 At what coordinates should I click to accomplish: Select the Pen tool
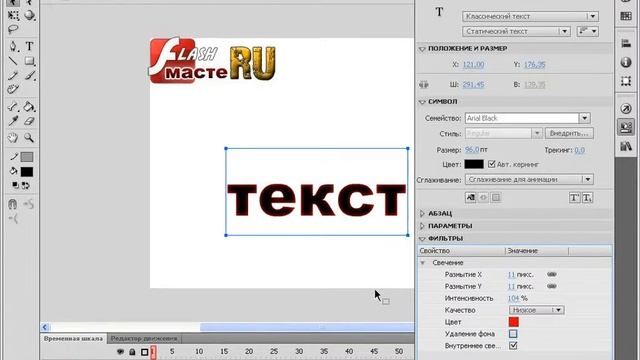coord(13,46)
